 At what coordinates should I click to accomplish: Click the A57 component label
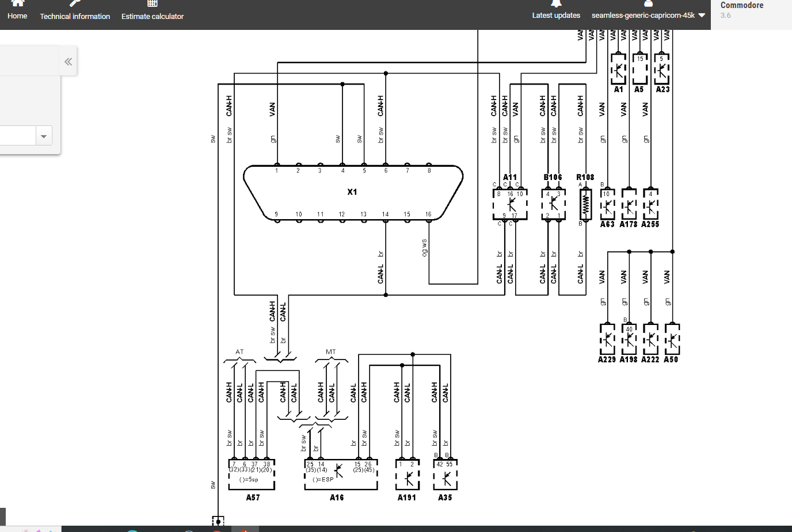coord(253,497)
